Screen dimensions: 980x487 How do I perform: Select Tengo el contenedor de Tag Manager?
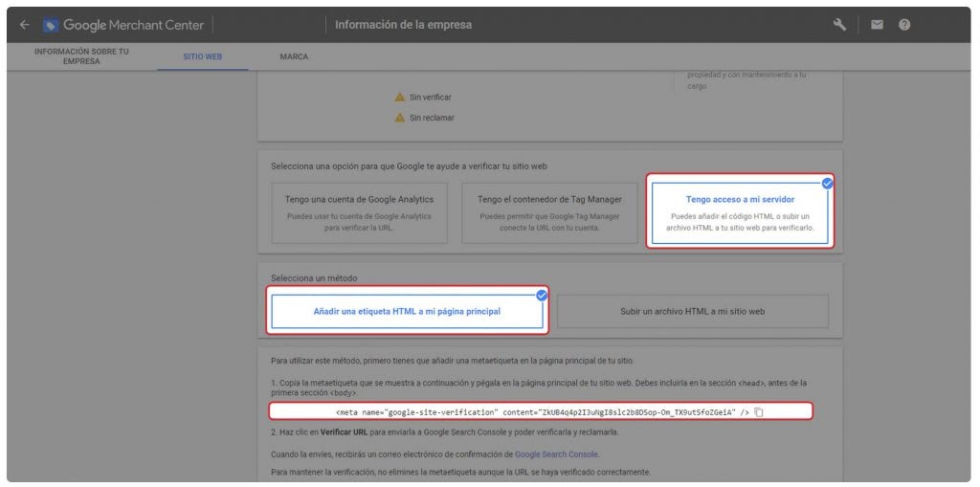(549, 212)
